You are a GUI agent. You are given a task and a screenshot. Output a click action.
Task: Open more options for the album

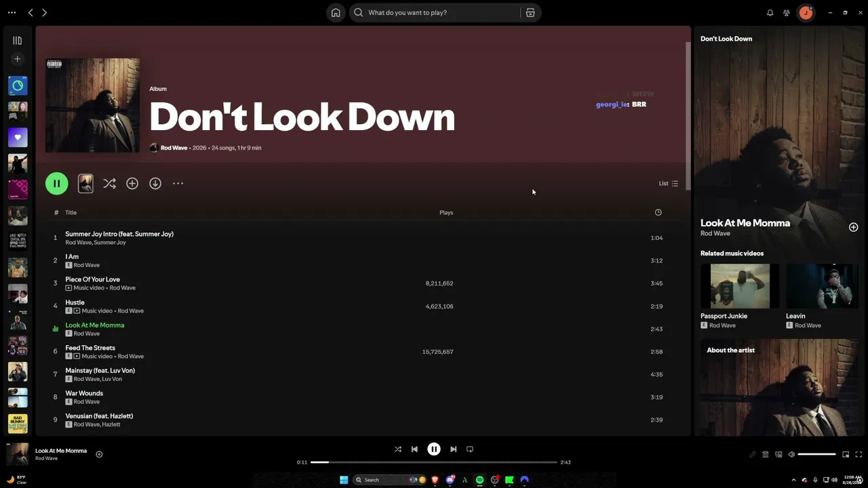[178, 184]
